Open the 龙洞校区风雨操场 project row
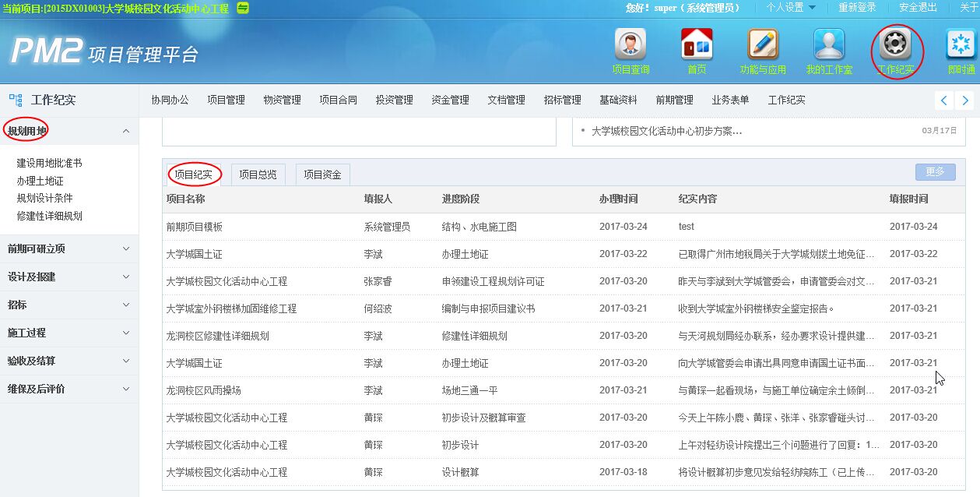 (203, 390)
